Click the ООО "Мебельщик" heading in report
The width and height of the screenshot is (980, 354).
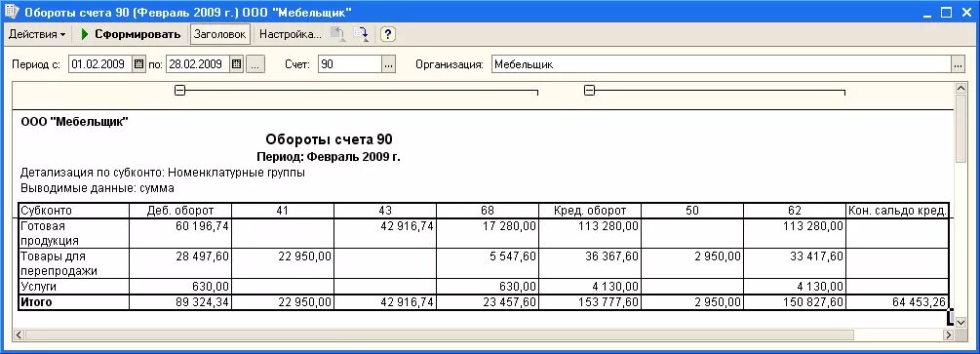point(74,122)
